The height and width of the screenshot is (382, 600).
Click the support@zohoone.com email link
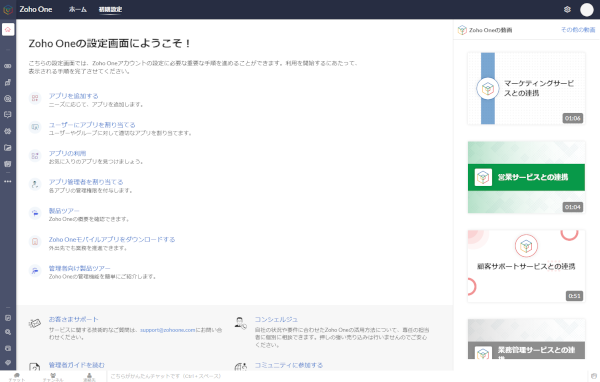tap(168, 330)
